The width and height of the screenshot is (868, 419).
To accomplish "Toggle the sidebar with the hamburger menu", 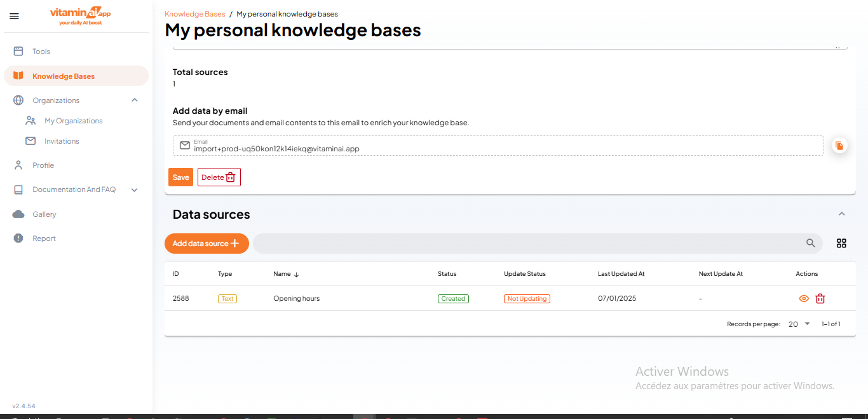I will coord(14,16).
